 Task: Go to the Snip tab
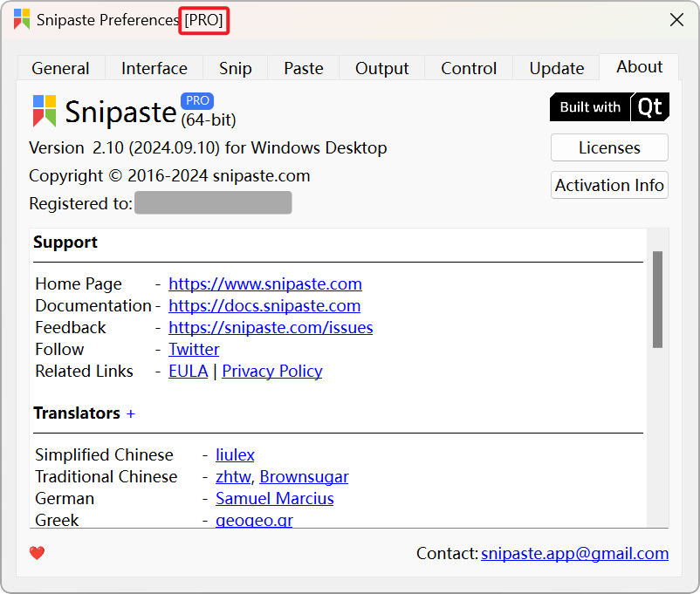[x=236, y=68]
